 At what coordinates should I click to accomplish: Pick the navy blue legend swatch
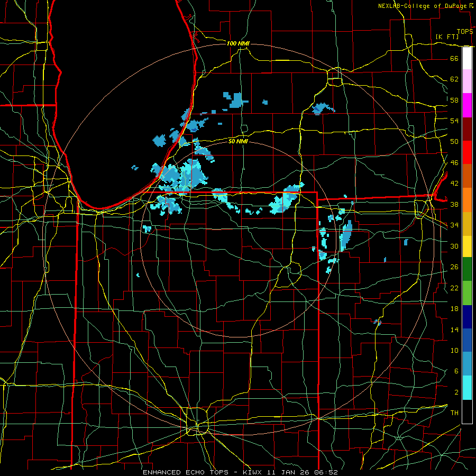pyautogui.click(x=467, y=317)
